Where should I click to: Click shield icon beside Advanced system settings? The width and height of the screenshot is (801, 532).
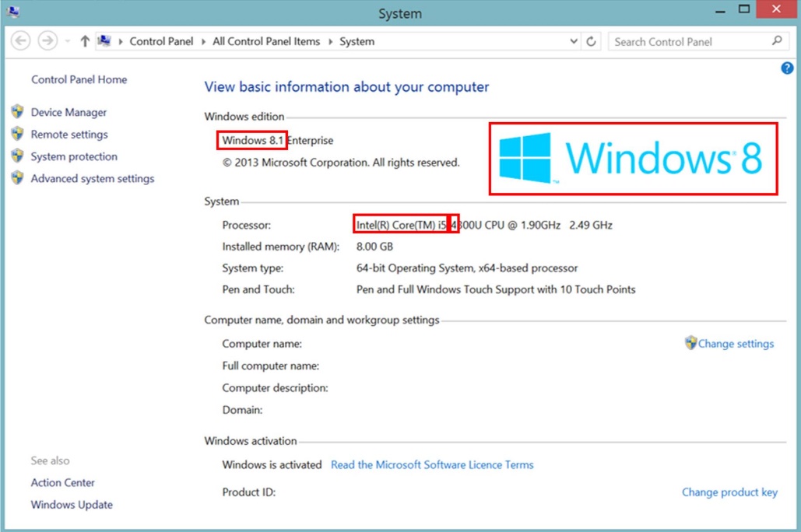pyautogui.click(x=18, y=177)
